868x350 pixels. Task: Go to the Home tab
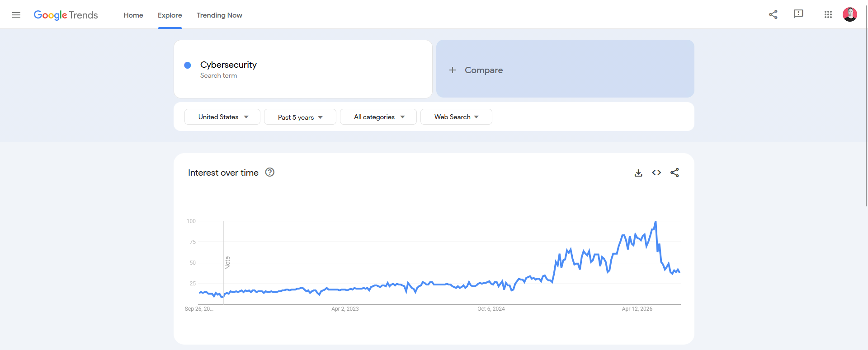tap(133, 15)
